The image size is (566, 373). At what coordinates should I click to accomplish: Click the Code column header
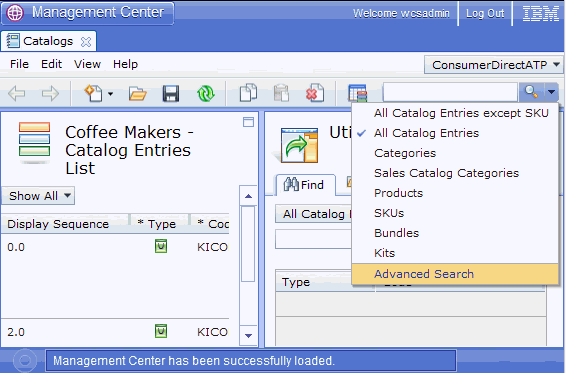click(211, 224)
